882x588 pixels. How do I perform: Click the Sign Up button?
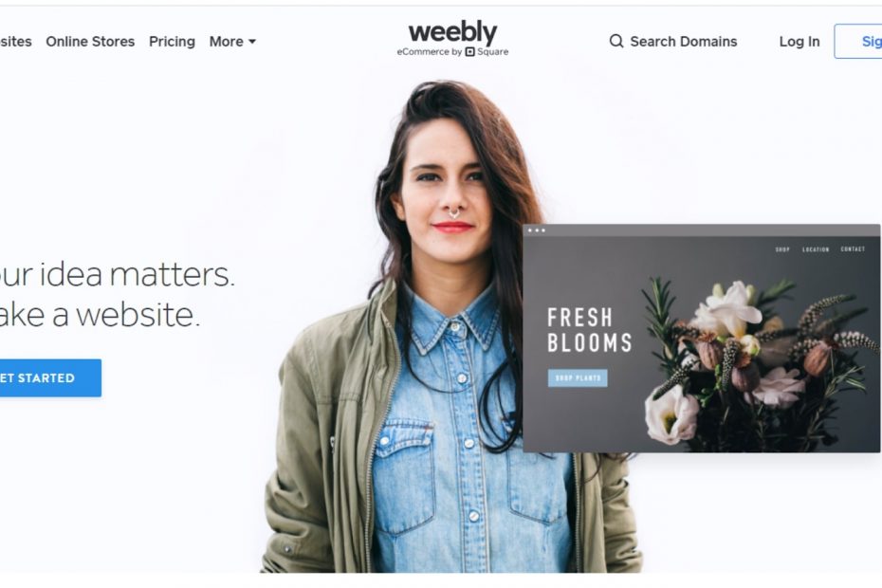(x=857, y=41)
